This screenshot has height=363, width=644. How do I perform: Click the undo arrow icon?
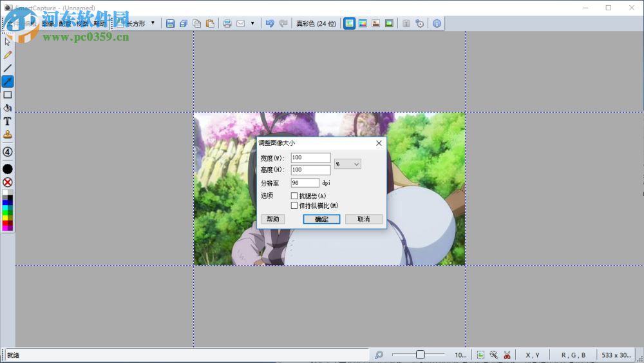click(x=270, y=23)
